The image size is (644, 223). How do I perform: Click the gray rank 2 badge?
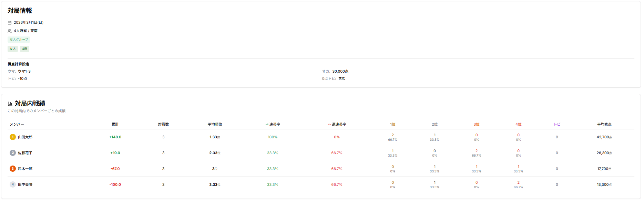[x=13, y=153]
